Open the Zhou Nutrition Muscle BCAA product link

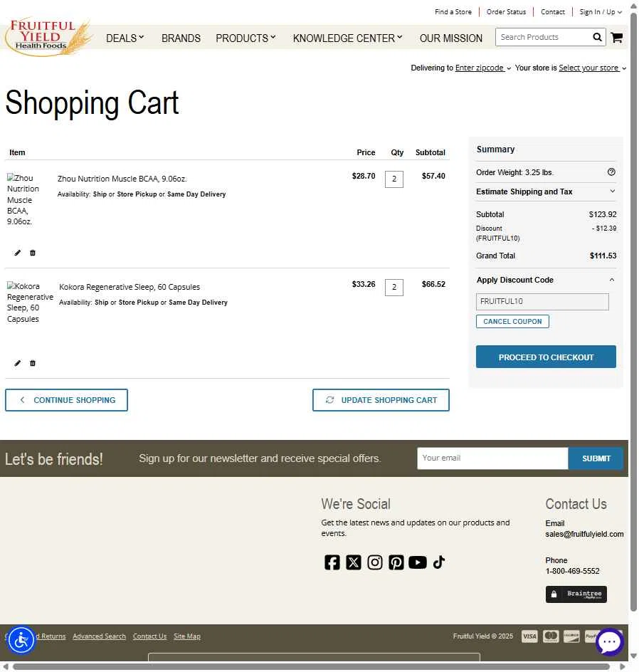tap(122, 179)
